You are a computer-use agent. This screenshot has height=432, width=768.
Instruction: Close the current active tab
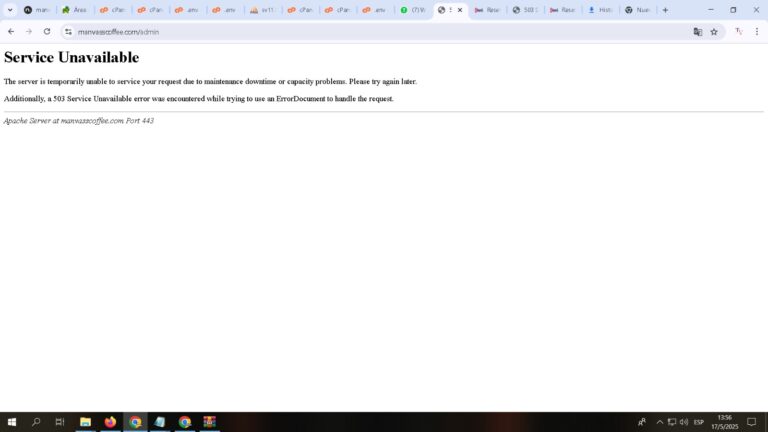click(460, 10)
